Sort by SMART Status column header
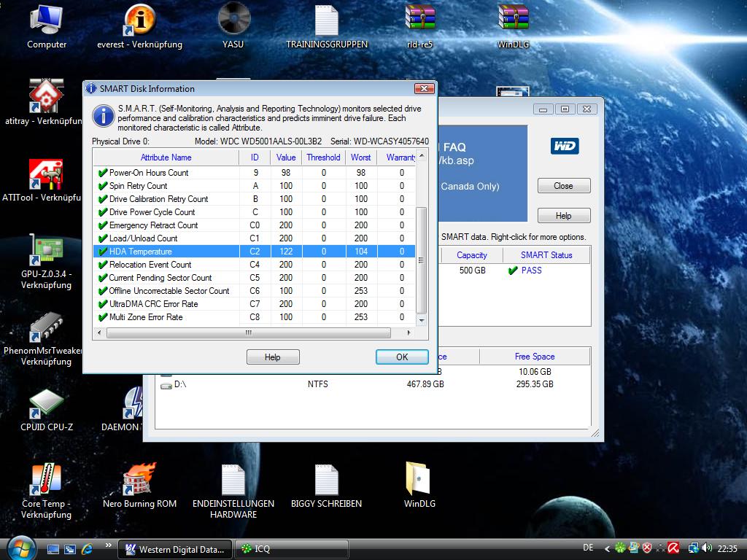Viewport: 747px width, 560px height. coord(546,255)
